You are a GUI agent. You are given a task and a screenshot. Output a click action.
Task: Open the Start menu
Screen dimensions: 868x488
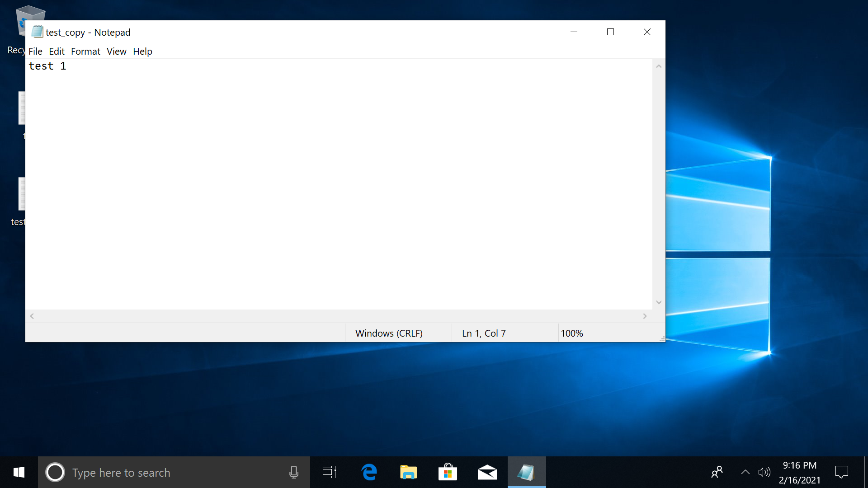(18, 472)
